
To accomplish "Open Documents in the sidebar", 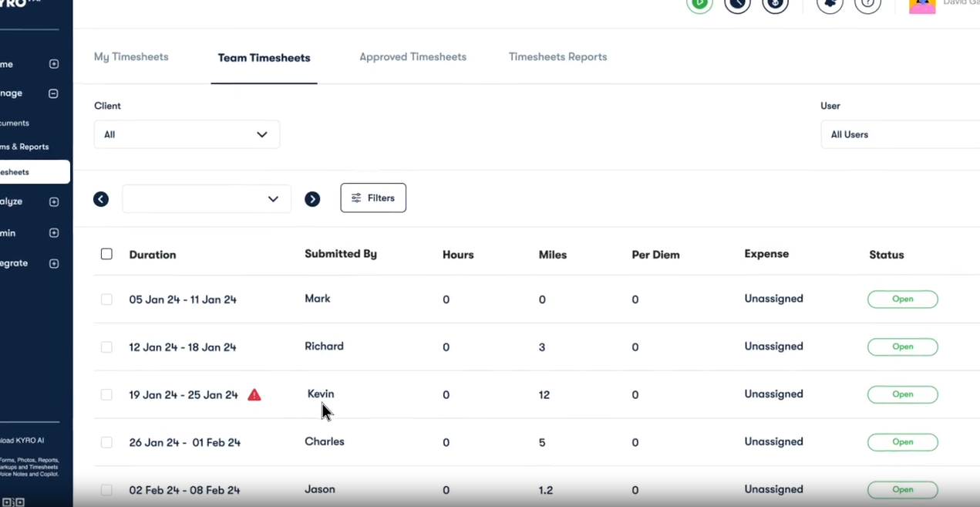I will (x=15, y=123).
